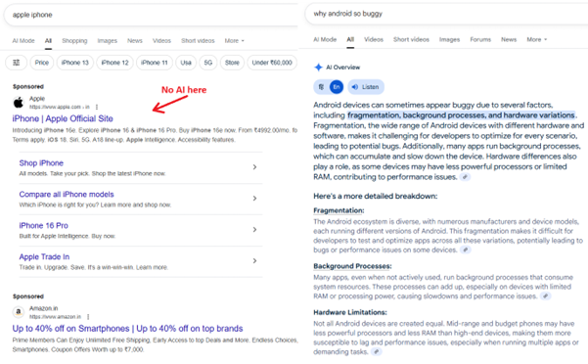Open the iPhone 16 Pro link
Viewport: 588px width, 364px height.
(x=43, y=226)
